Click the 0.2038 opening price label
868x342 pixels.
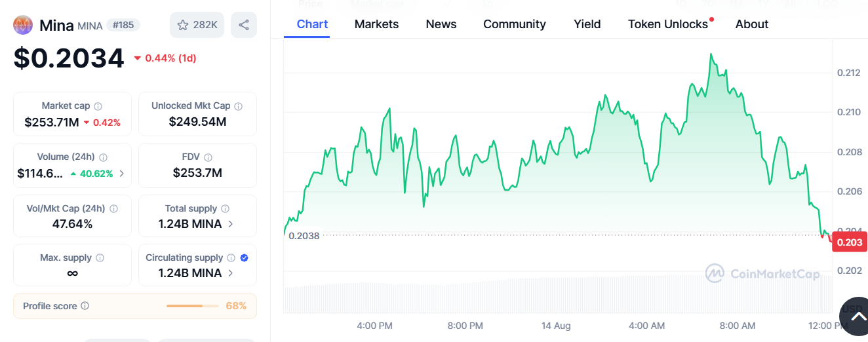[x=304, y=236]
